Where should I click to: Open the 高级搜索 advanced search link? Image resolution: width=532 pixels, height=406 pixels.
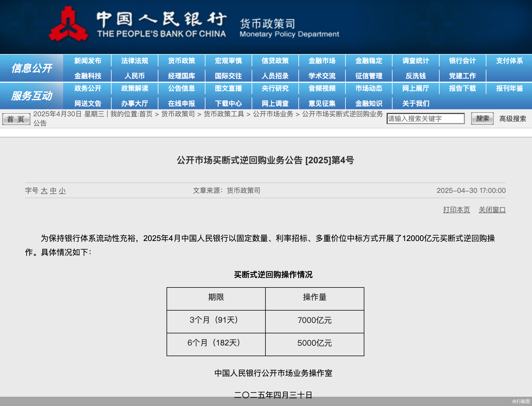pos(512,119)
